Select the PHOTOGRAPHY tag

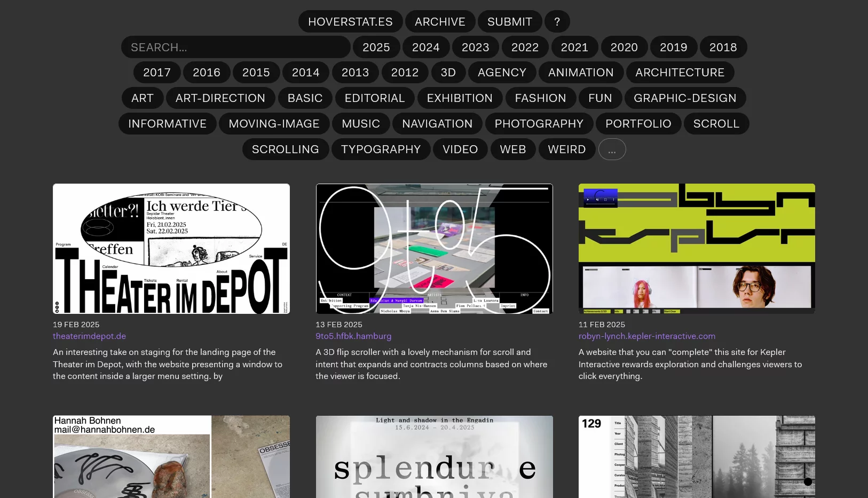[x=539, y=123]
